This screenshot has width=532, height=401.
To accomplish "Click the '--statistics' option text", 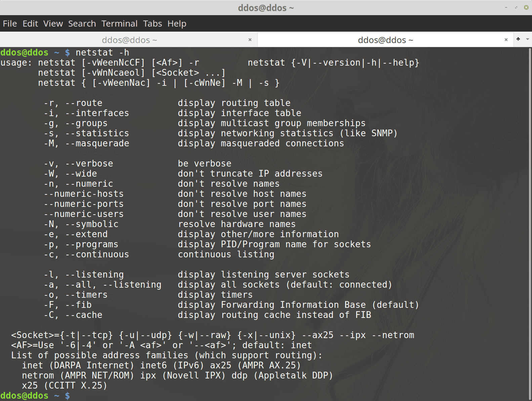I will 97,133.
